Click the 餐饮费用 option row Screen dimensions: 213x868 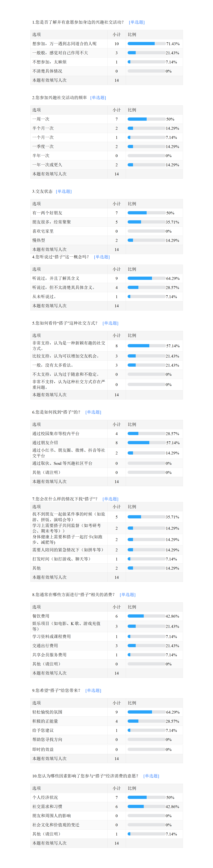pos(107,616)
